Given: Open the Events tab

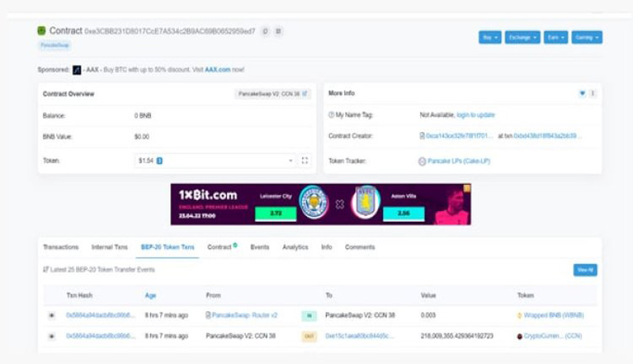Looking at the screenshot, I should (260, 247).
